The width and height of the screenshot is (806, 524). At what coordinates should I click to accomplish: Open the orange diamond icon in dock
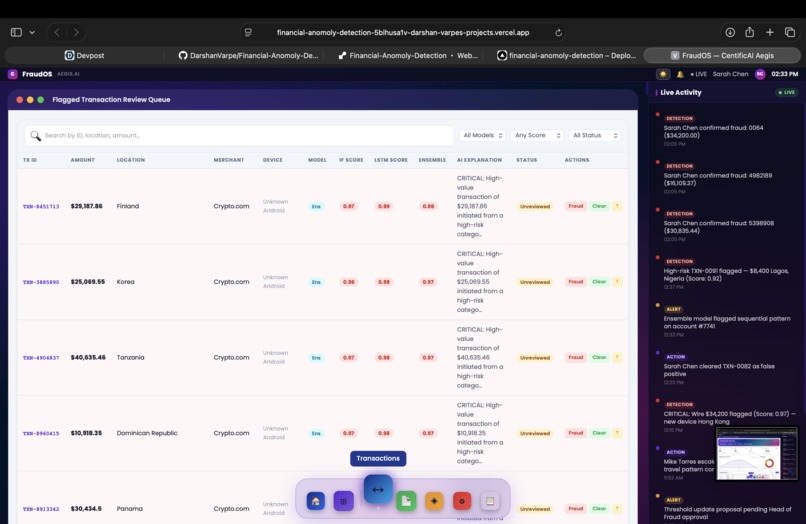point(434,501)
